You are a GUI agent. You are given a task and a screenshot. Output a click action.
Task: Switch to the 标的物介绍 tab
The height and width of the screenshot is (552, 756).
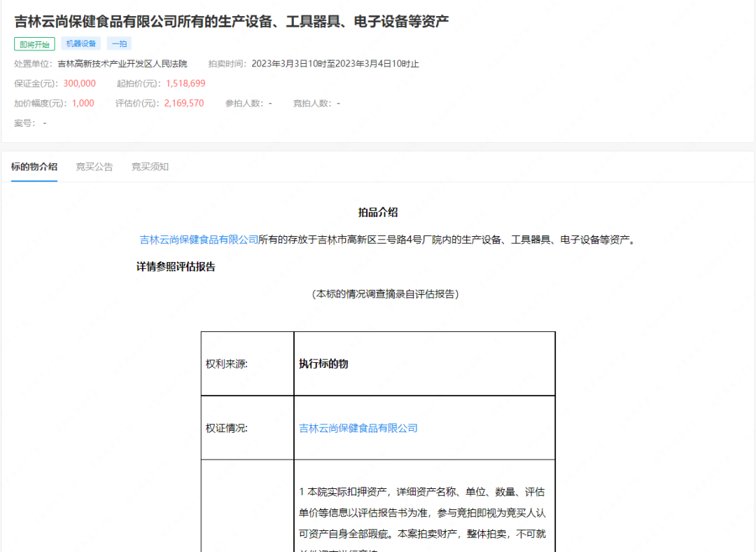(34, 167)
